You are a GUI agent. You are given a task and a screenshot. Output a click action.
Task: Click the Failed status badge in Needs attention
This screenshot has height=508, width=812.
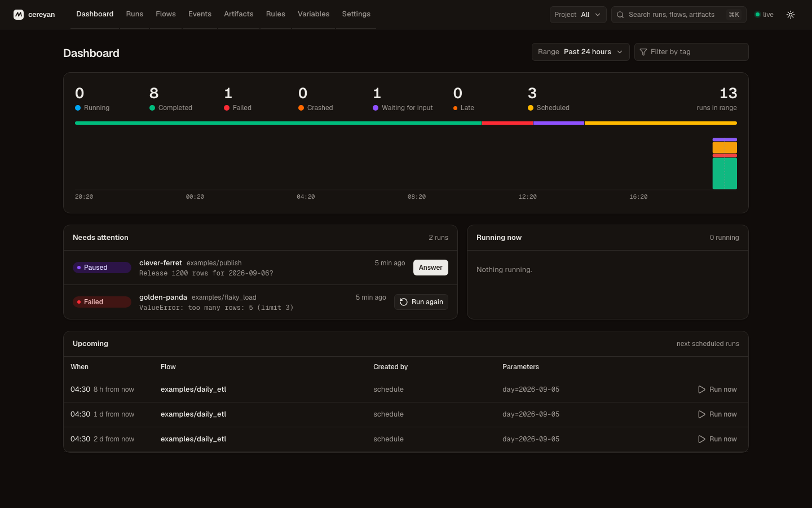pos(102,302)
